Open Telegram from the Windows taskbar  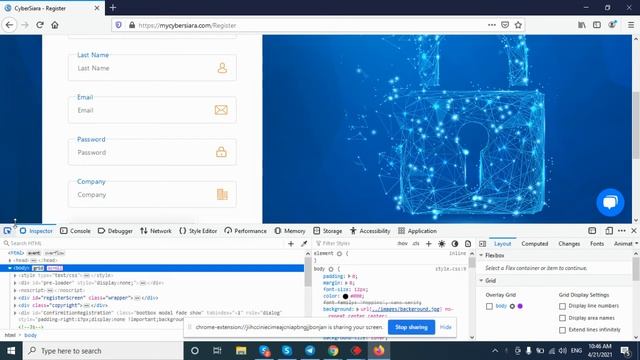point(310,351)
